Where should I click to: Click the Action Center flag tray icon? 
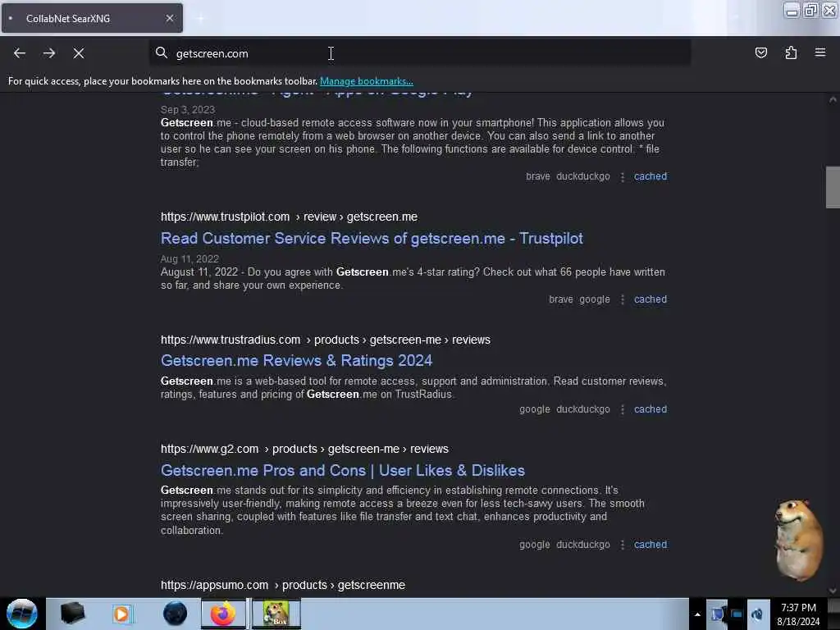tap(717, 614)
